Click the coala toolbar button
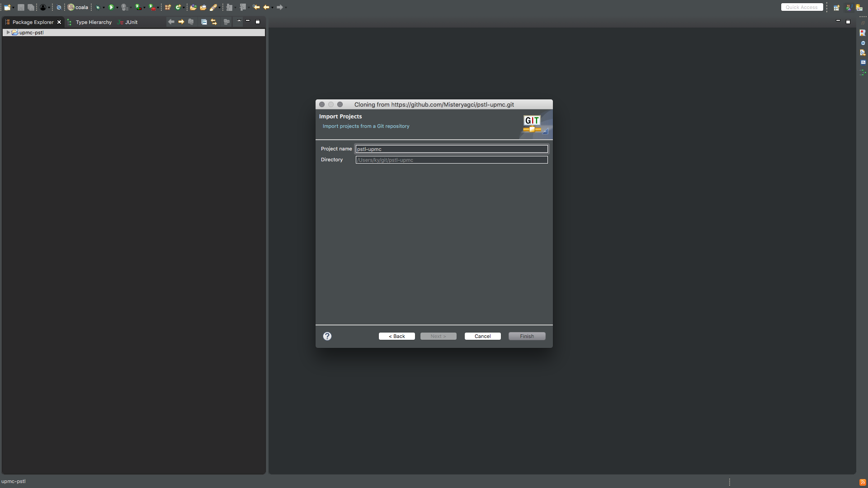This screenshot has width=868, height=488. pyautogui.click(x=78, y=7)
